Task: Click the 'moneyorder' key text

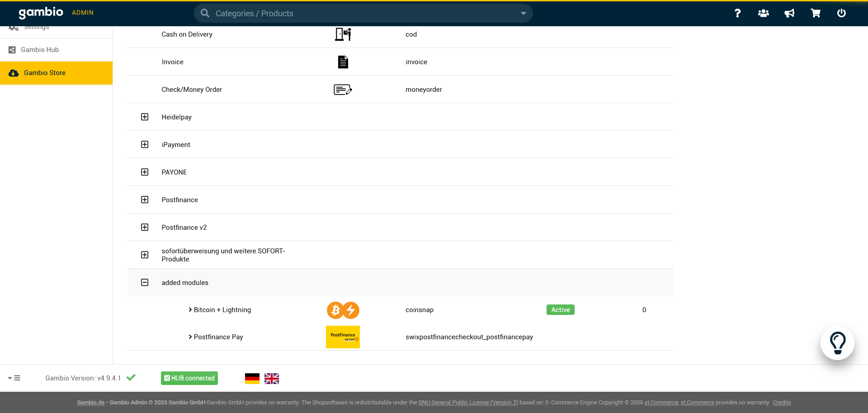Action: tap(424, 90)
